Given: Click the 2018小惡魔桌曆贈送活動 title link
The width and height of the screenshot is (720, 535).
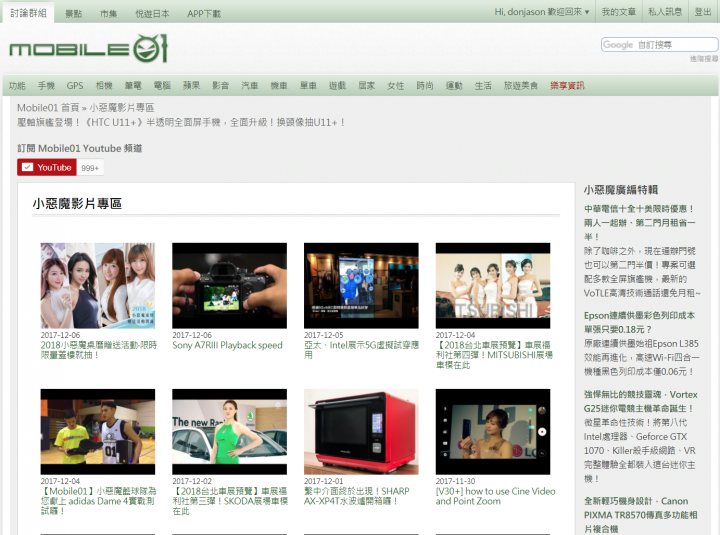Looking at the screenshot, I should pos(99,350).
